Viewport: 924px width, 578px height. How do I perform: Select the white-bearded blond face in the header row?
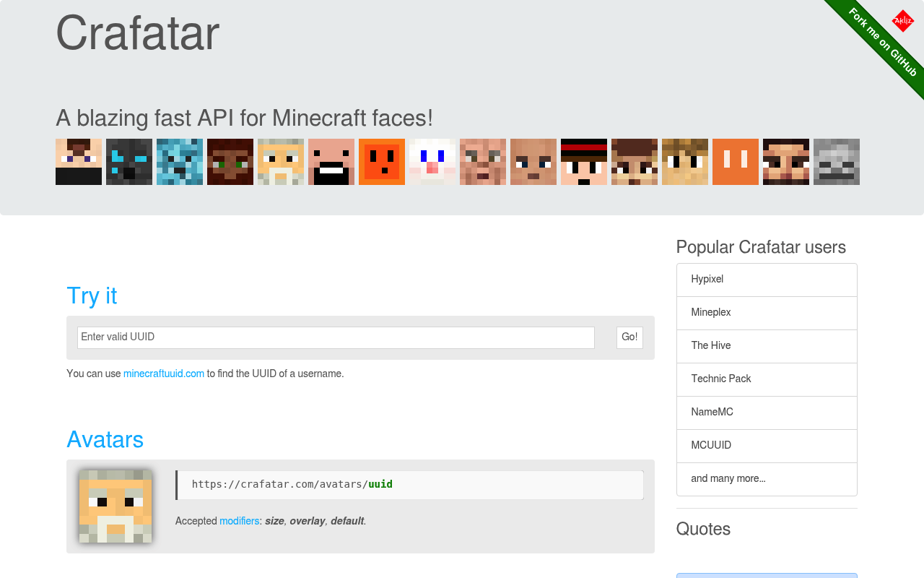(281, 162)
